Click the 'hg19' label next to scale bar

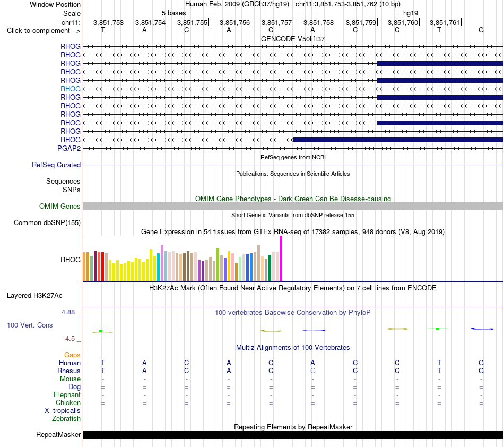point(411,13)
